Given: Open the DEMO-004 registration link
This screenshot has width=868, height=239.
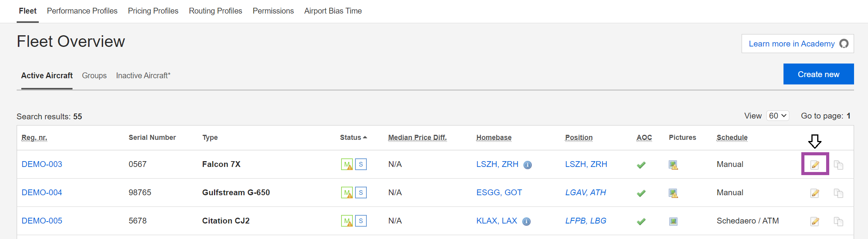Looking at the screenshot, I should click(x=42, y=193).
